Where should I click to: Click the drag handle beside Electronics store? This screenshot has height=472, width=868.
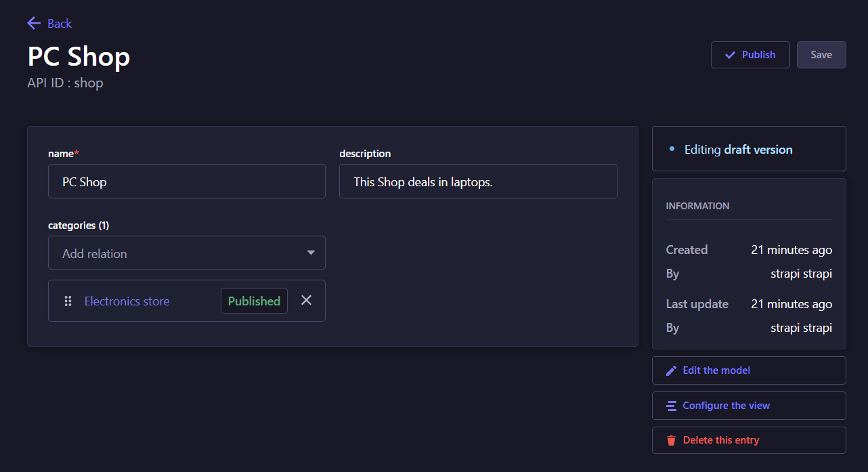(68, 301)
